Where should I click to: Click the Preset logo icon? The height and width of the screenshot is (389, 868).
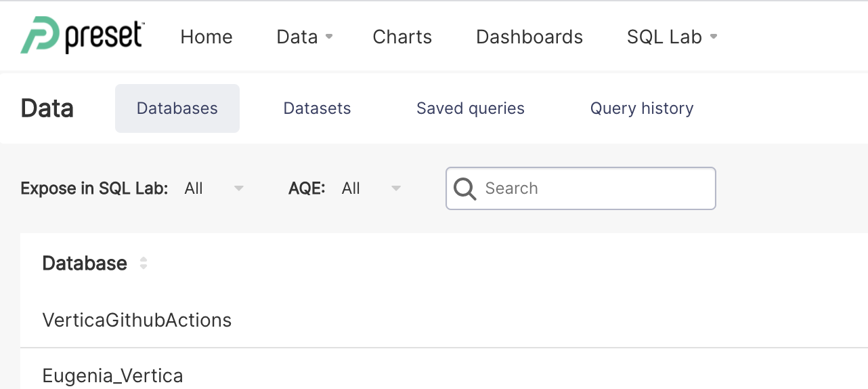click(x=39, y=35)
